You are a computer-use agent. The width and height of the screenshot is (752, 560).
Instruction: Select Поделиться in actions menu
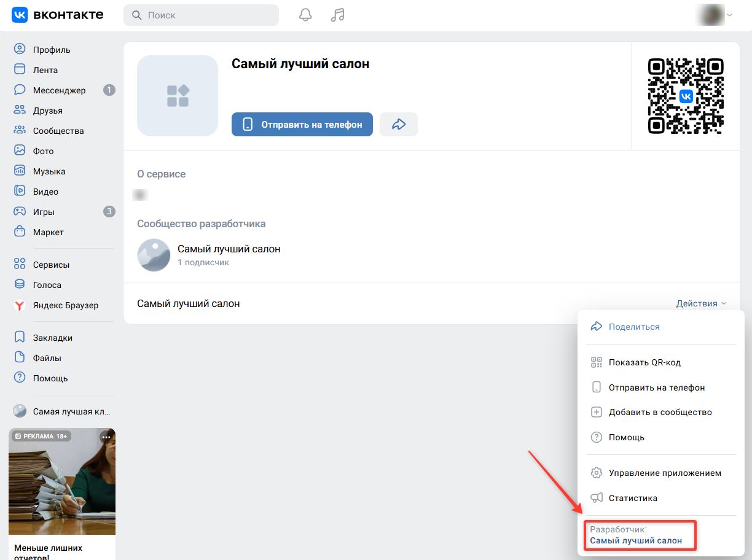click(x=660, y=327)
